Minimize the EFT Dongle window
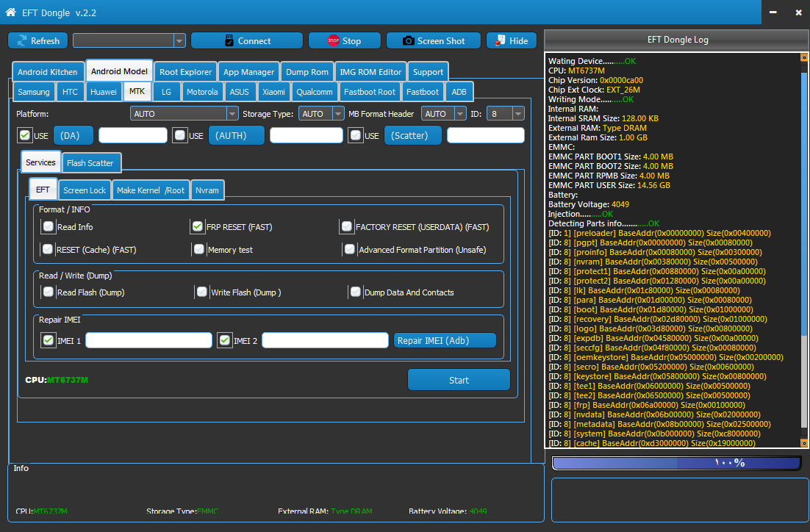 pos(773,12)
